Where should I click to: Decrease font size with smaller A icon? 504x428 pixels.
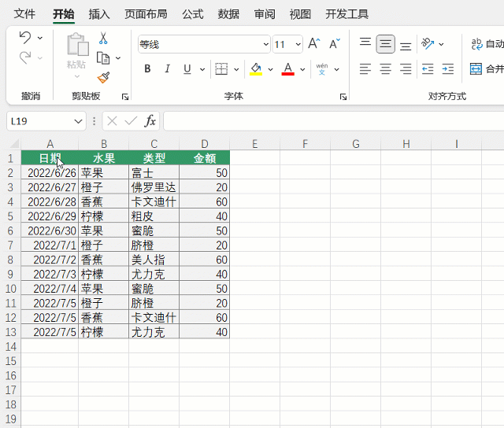coord(334,44)
